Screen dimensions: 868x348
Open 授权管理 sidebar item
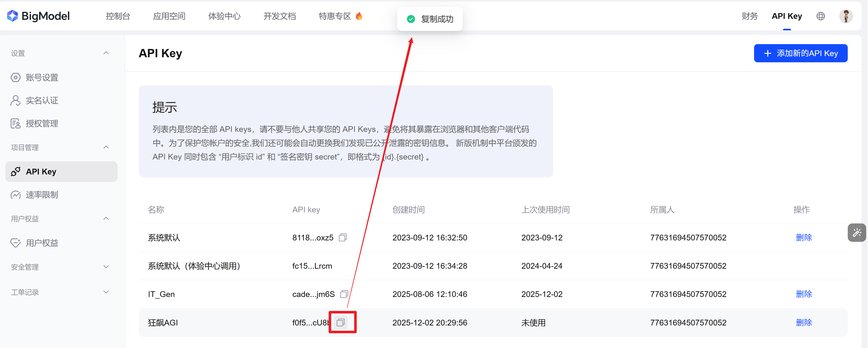coord(42,123)
